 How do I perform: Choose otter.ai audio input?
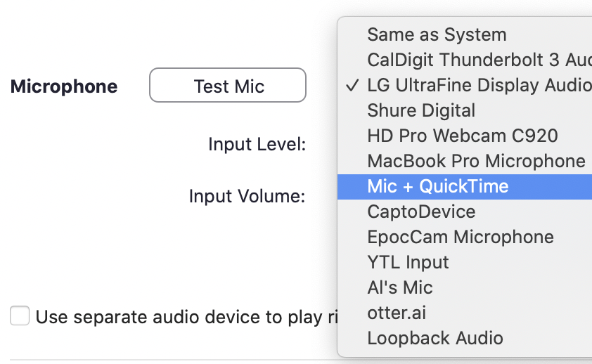point(397,313)
